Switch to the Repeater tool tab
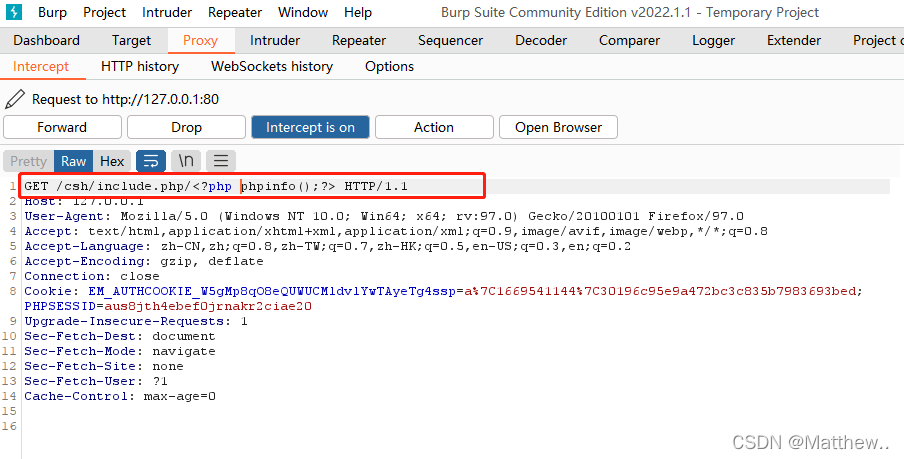Viewport: 904px width, 459px height. click(x=359, y=40)
